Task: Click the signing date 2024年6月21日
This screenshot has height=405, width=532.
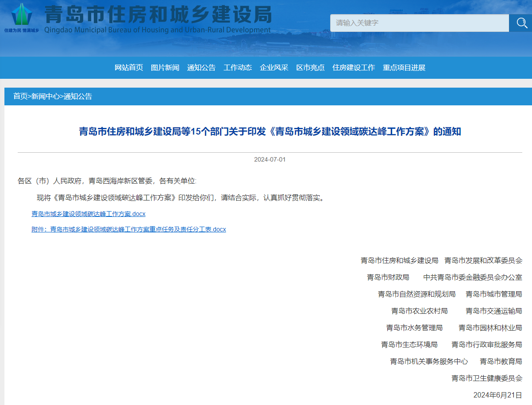Action: pyautogui.click(x=498, y=395)
